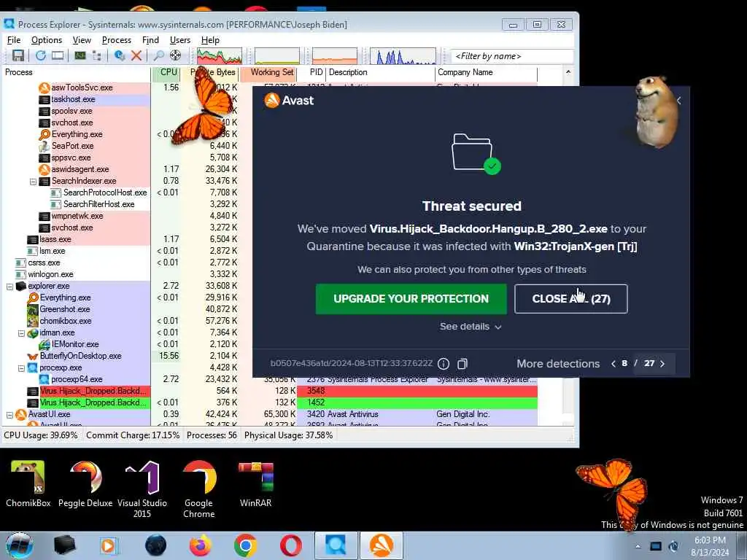Open the blue I/O activity graph
The height and width of the screenshot is (560, 747).
tap(403, 56)
